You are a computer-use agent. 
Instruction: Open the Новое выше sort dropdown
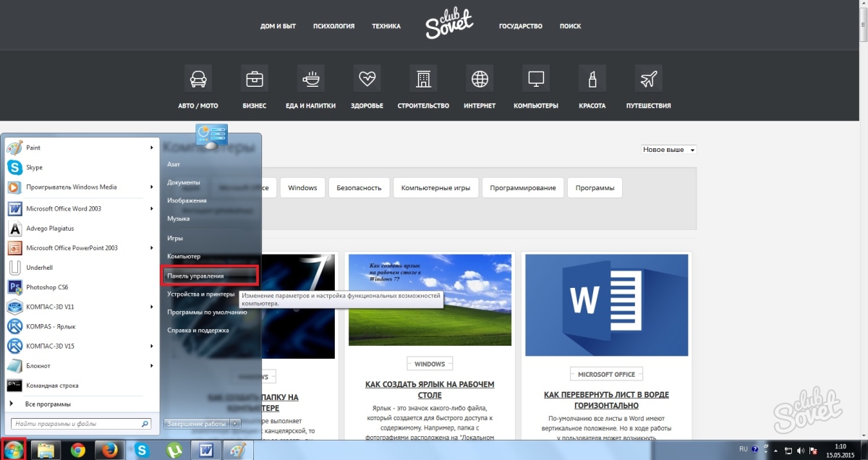[x=669, y=149]
